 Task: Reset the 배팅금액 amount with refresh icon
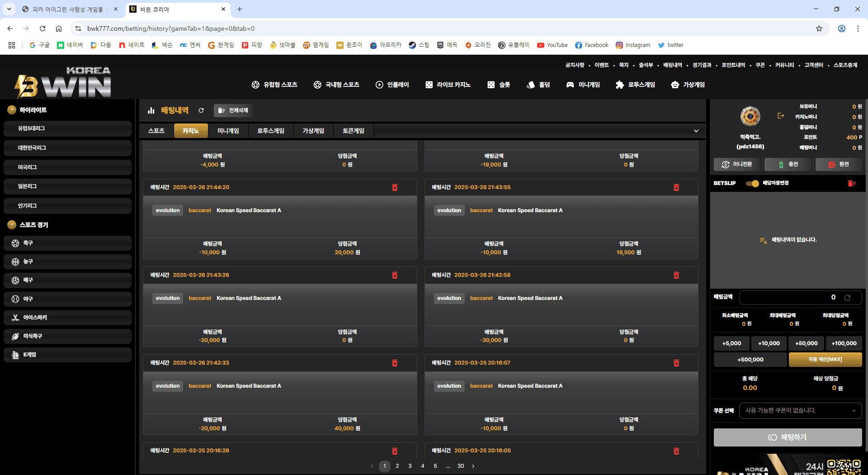847,297
